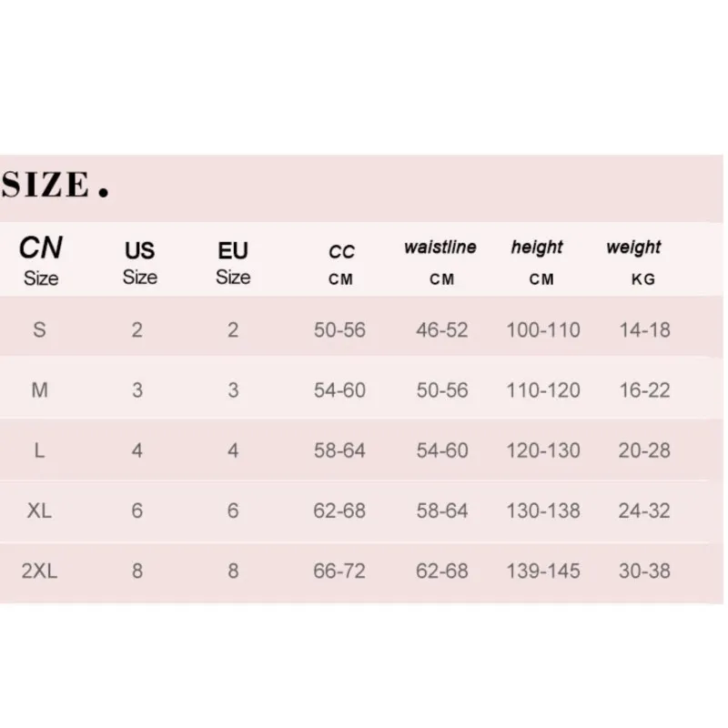Select the M size row label
Screen dimensions: 728x728
coord(39,390)
